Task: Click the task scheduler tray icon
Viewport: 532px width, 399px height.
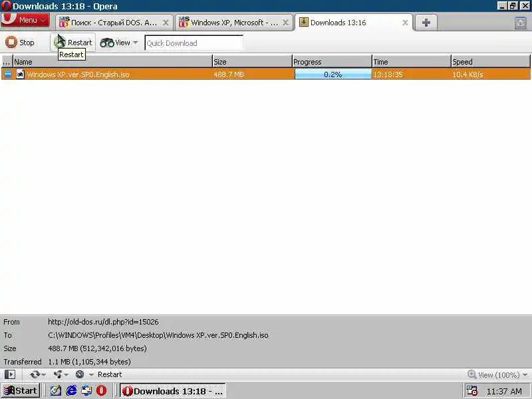Action: coord(471,390)
